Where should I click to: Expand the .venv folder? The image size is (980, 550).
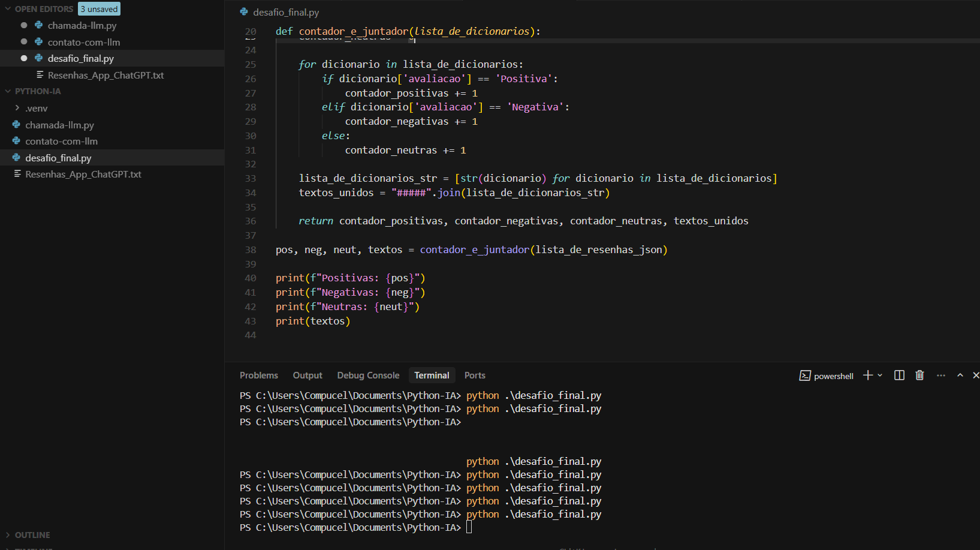(17, 108)
